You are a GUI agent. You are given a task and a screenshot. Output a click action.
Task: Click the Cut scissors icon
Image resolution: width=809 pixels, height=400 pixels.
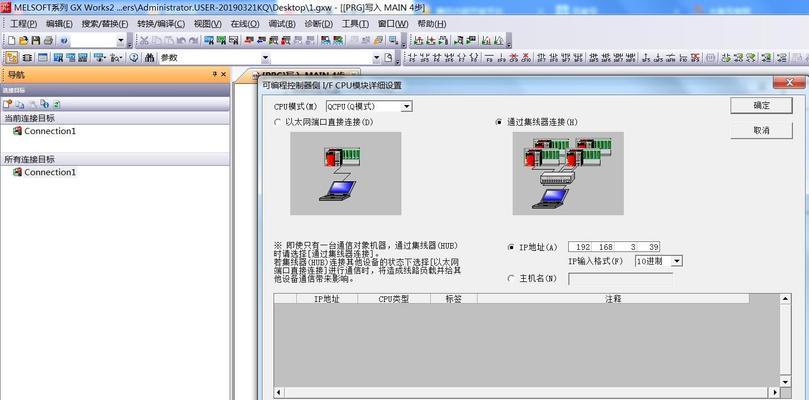144,40
